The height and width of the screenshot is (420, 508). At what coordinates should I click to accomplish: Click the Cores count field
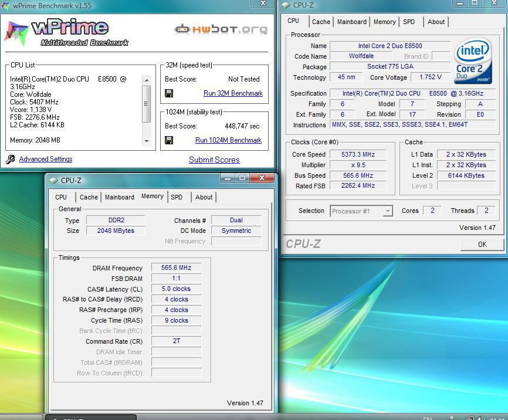(432, 211)
